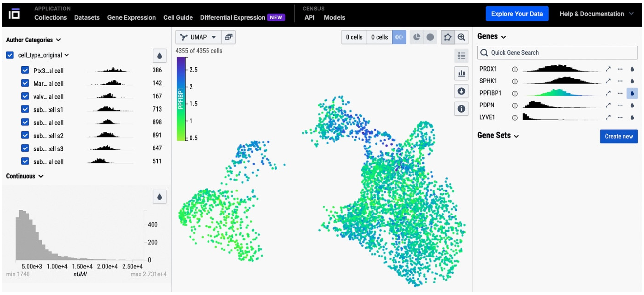This screenshot has width=644, height=295.
Task: Click the subset to selection pie icon
Action: tap(417, 37)
